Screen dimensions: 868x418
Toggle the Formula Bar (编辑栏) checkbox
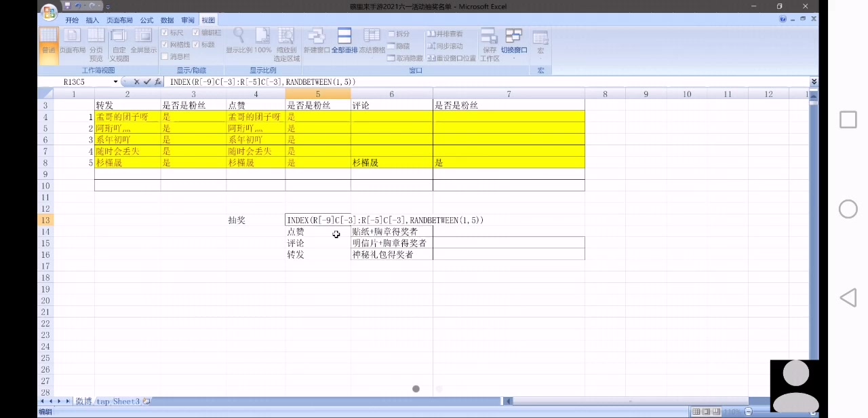tap(196, 33)
